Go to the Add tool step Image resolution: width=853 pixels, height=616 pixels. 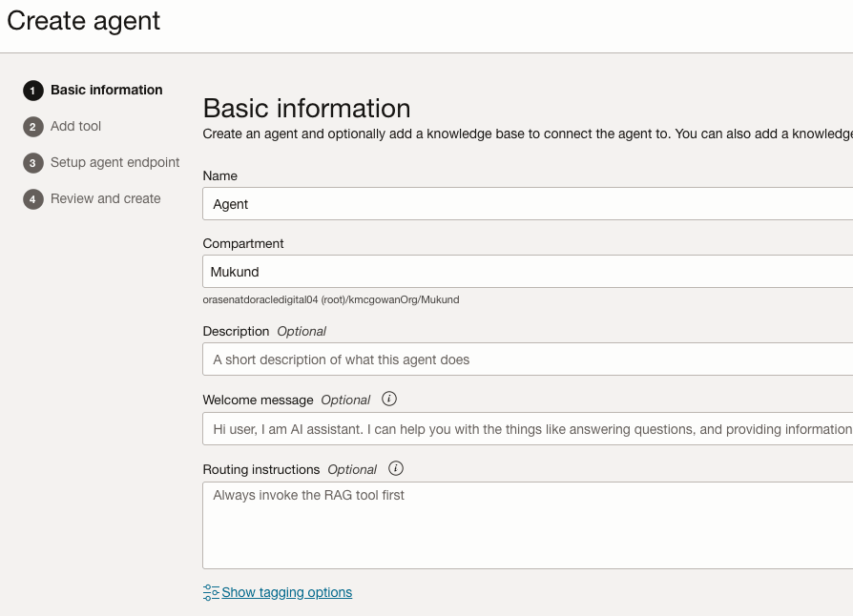(76, 127)
